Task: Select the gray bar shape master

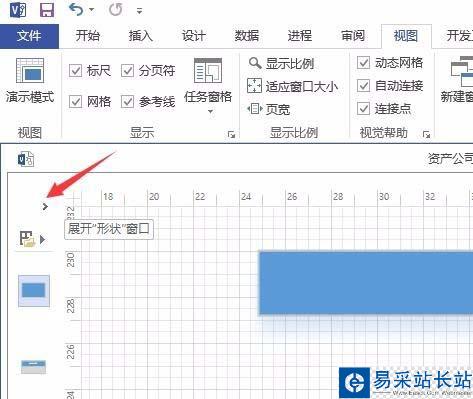Action: point(34,366)
